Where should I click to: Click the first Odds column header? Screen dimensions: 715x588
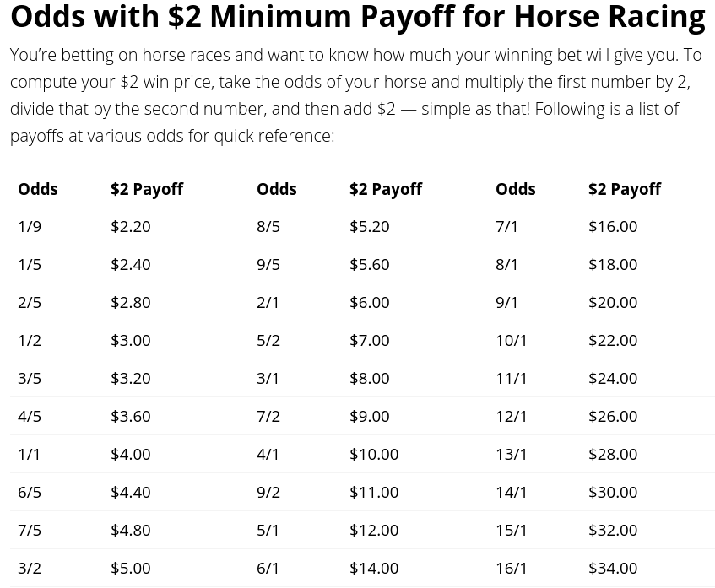click(38, 189)
